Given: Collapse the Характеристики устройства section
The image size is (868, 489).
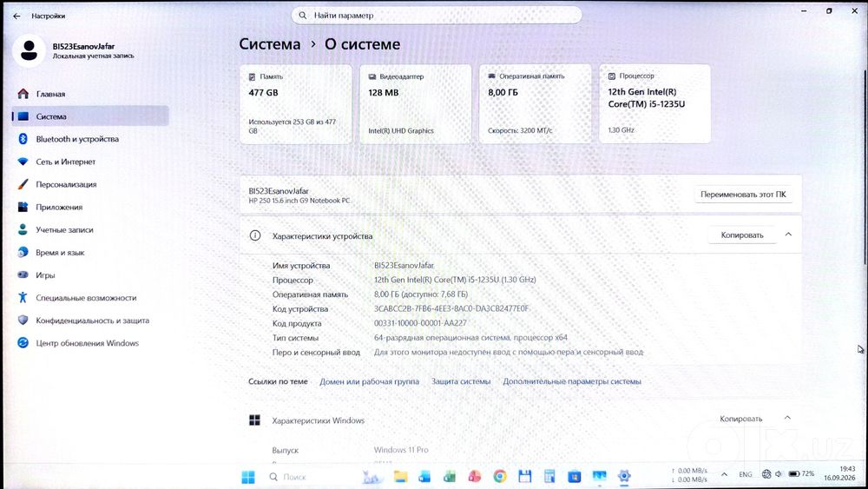Looking at the screenshot, I should click(x=788, y=235).
